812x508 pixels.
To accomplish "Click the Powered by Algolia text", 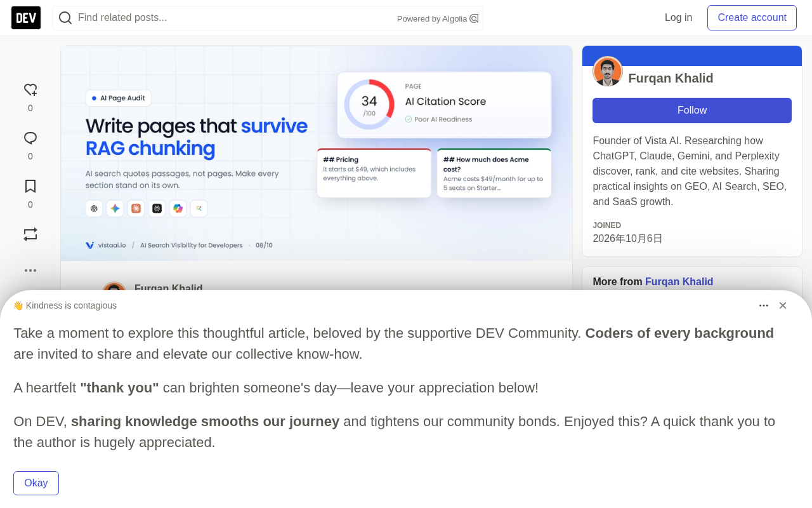I will point(432,19).
